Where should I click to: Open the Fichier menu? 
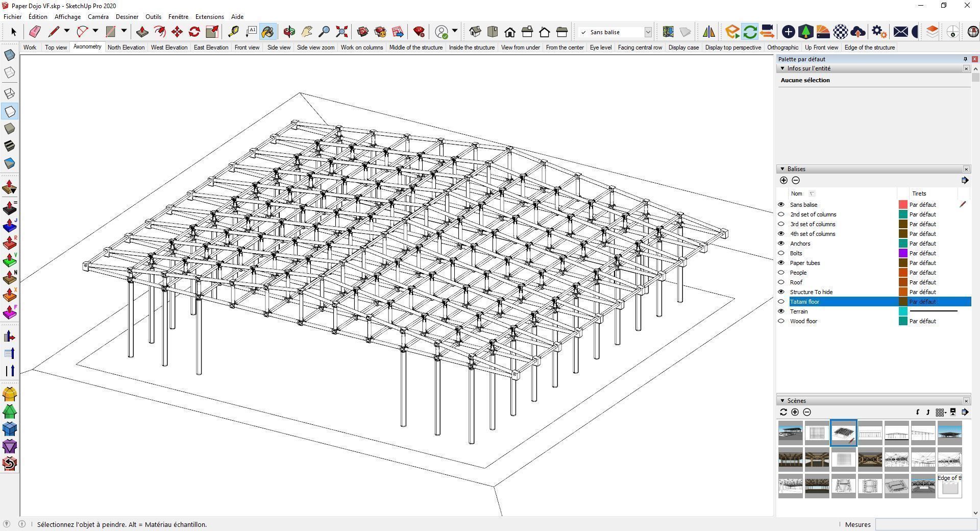point(13,17)
